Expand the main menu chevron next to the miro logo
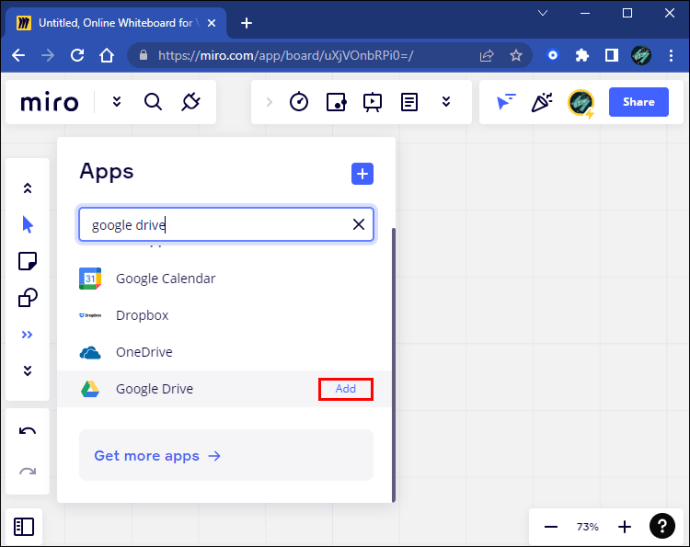This screenshot has width=690, height=547. [117, 102]
